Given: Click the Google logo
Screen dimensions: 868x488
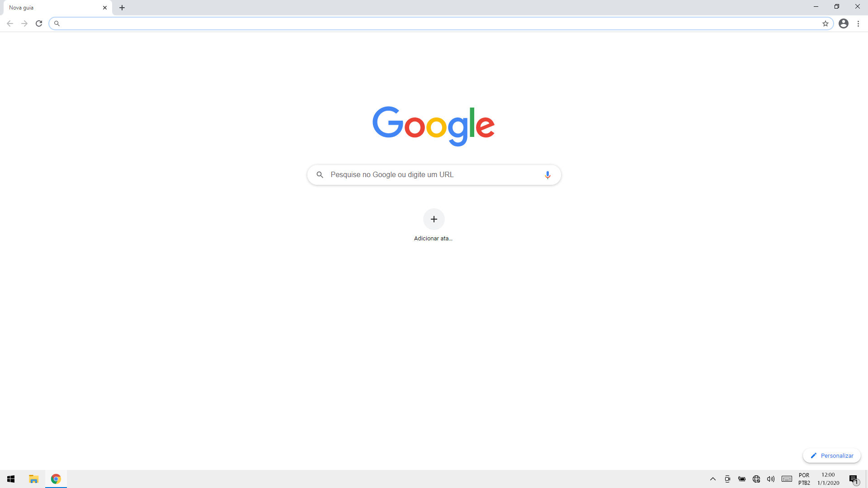Looking at the screenshot, I should 434,126.
